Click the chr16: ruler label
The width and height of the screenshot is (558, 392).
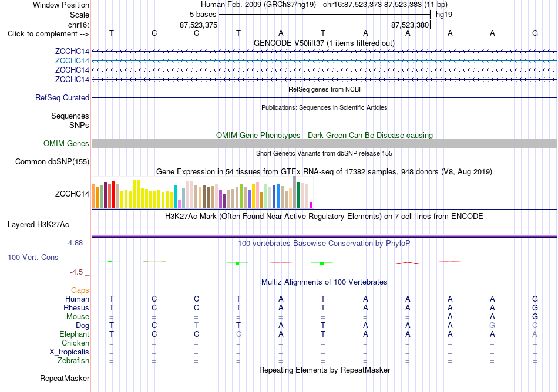pyautogui.click(x=79, y=25)
